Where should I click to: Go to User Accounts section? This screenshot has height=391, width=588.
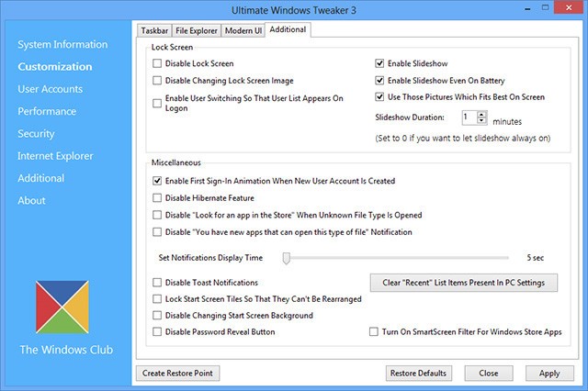pos(51,89)
